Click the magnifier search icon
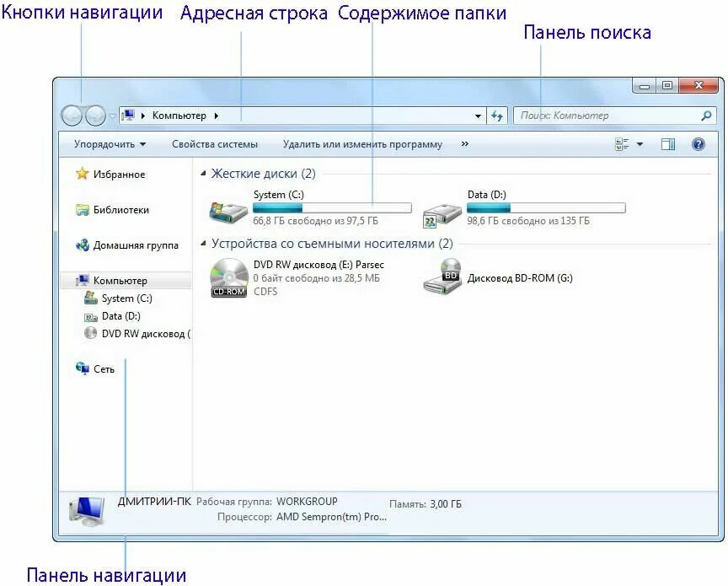728x586 pixels. pyautogui.click(x=706, y=116)
